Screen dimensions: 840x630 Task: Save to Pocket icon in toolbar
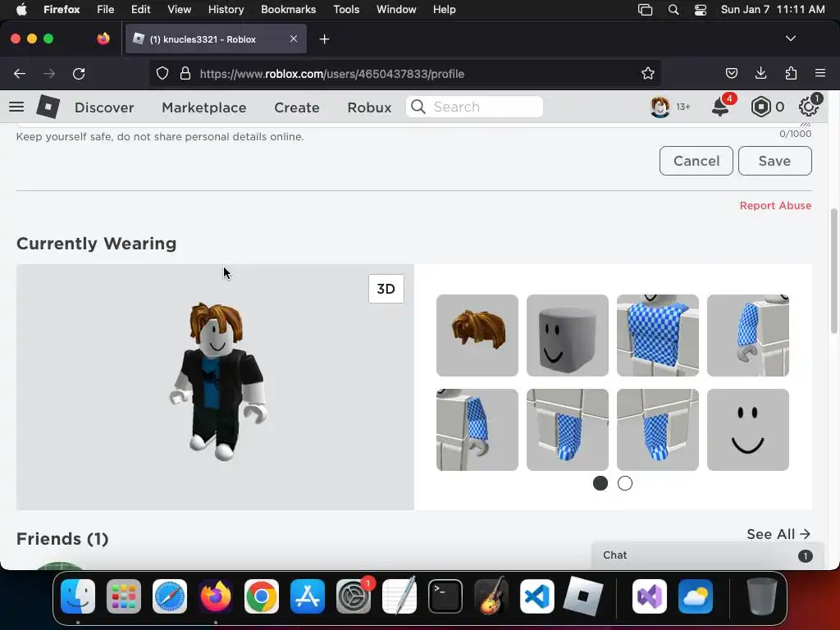[731, 73]
